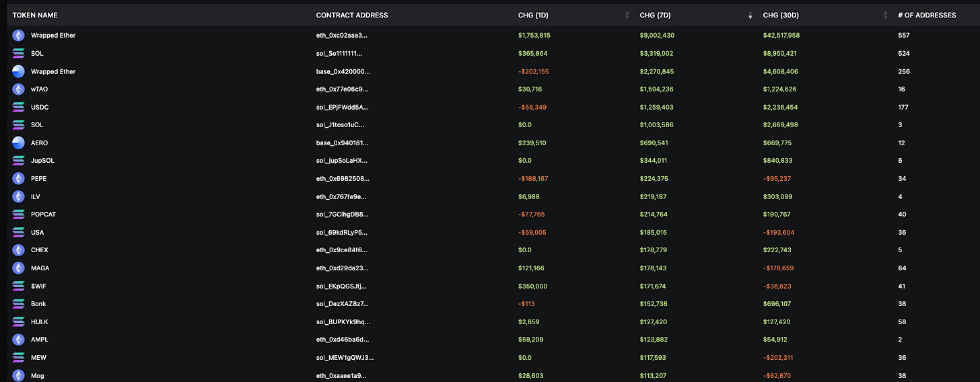The height and width of the screenshot is (382, 980).
Task: Select the POPCAT Solana icon
Action: pyautogui.click(x=18, y=214)
